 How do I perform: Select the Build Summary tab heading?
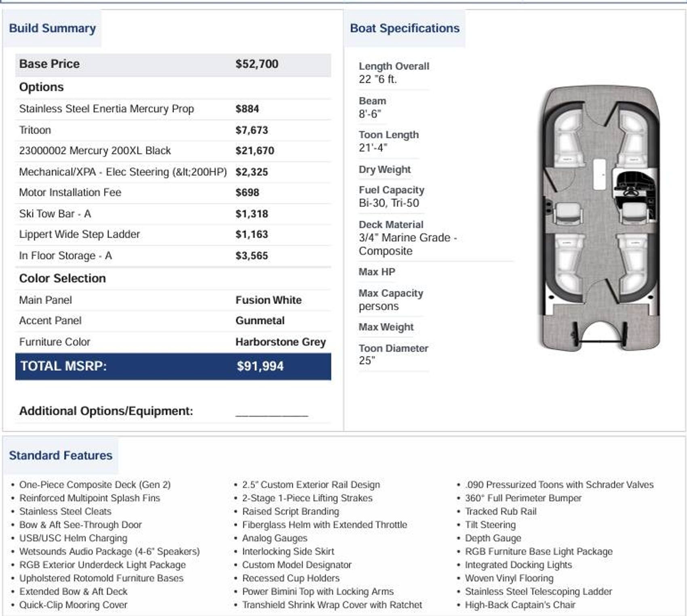(52, 28)
